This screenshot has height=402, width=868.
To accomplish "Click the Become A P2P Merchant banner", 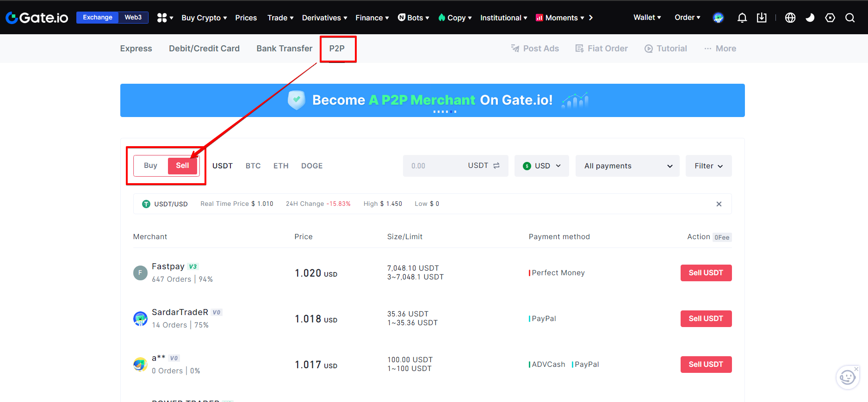I will point(433,100).
